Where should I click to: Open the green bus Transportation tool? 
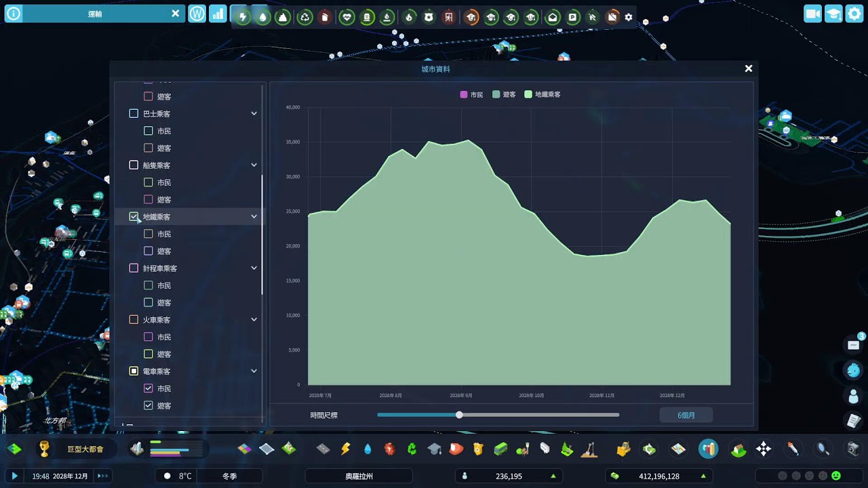pos(500,449)
